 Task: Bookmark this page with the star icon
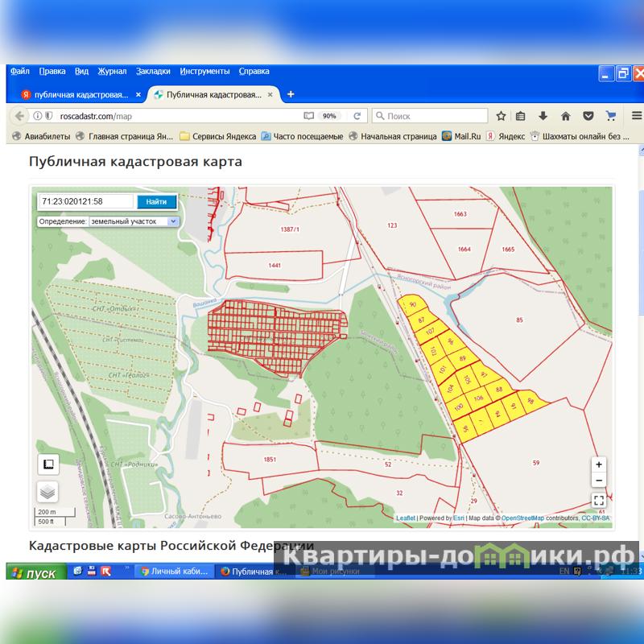tap(501, 116)
